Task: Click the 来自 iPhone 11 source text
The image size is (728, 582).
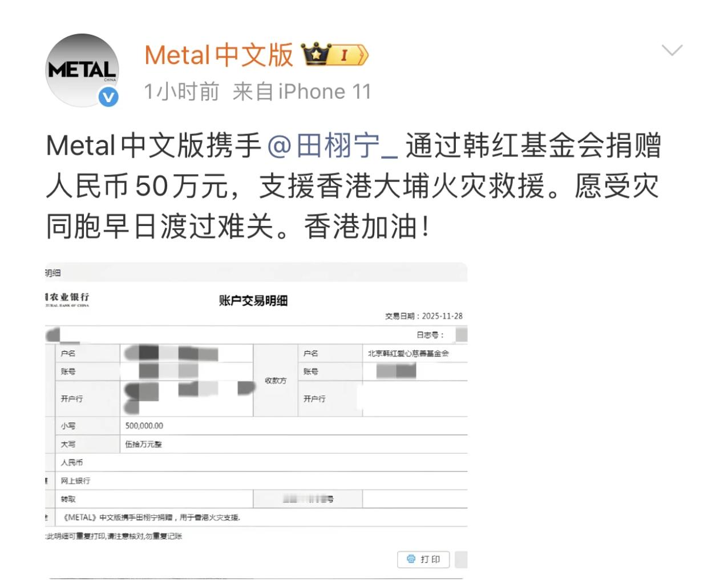Action: (302, 91)
